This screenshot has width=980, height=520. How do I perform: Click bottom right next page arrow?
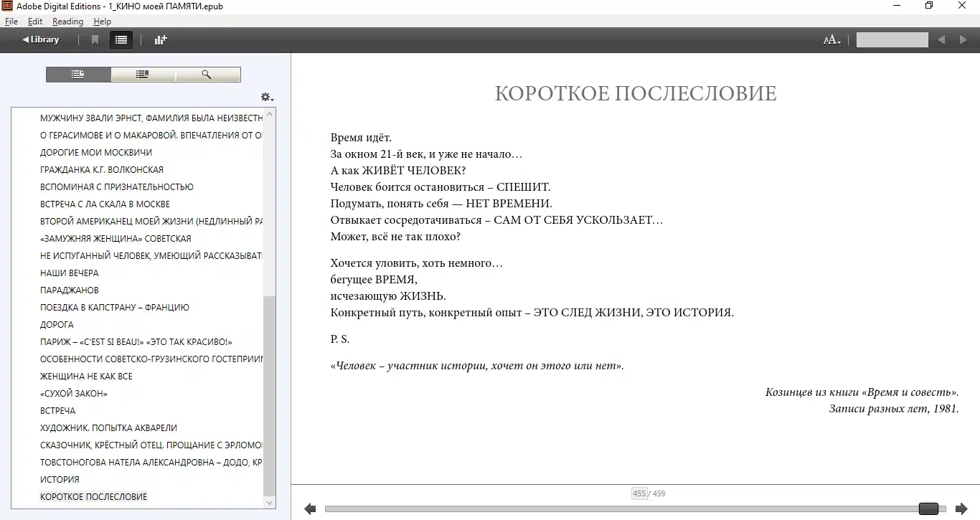[961, 509]
